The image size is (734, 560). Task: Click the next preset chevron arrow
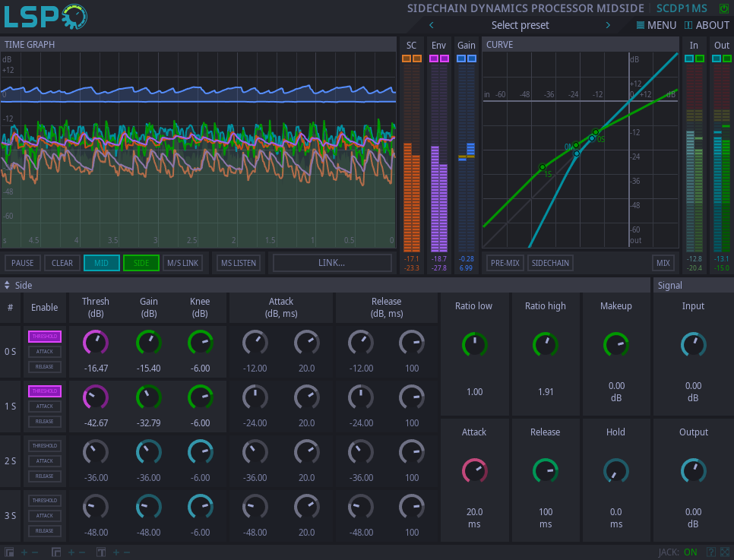(608, 24)
